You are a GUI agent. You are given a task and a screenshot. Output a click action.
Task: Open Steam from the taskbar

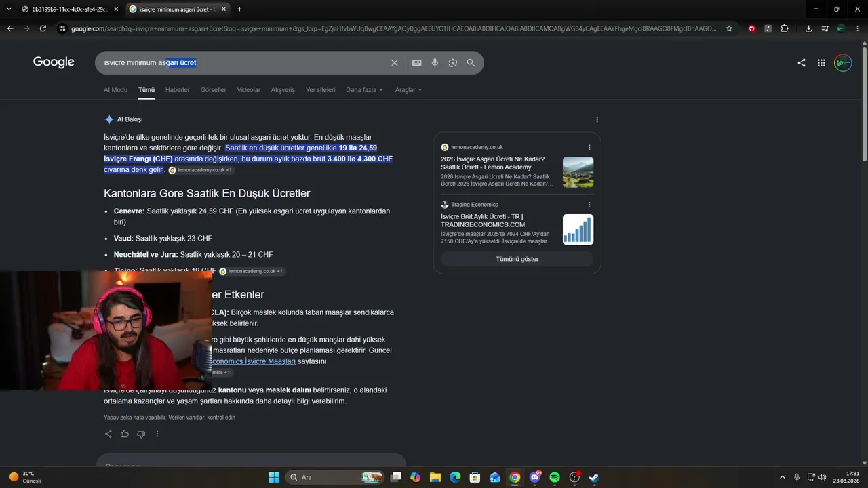[594, 477]
